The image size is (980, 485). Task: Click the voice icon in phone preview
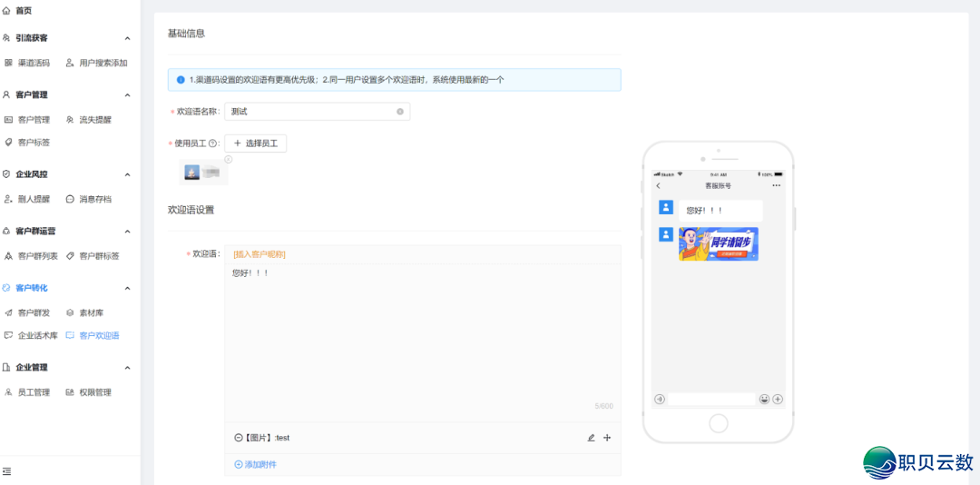pyautogui.click(x=660, y=400)
